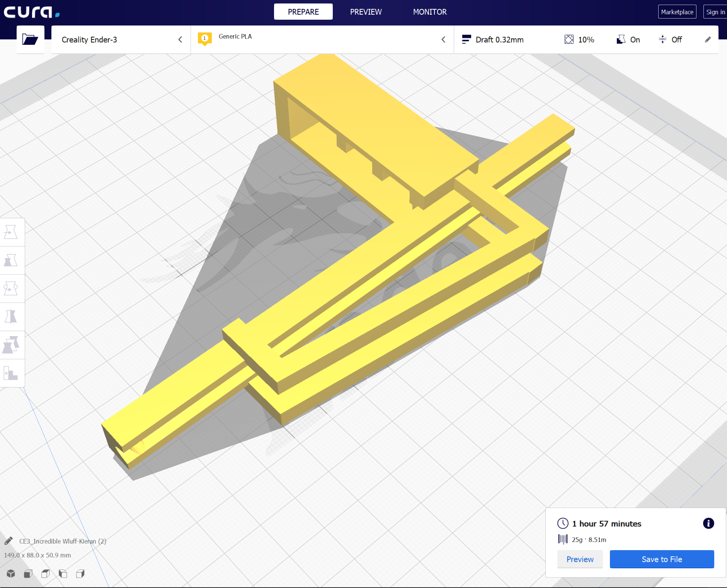Click the build plate adhesion icon
This screenshot has width=727, height=588.
pos(662,39)
